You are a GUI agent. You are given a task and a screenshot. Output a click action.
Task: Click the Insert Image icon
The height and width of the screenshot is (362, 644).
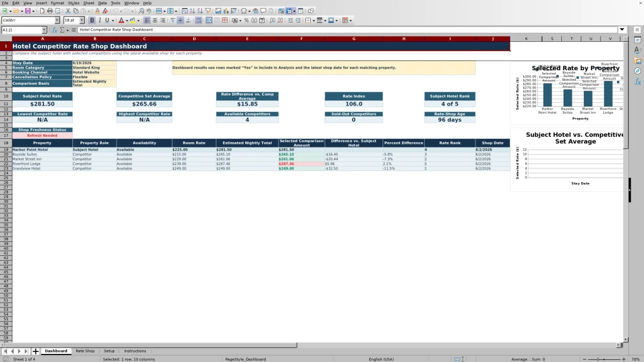pyautogui.click(x=218, y=11)
